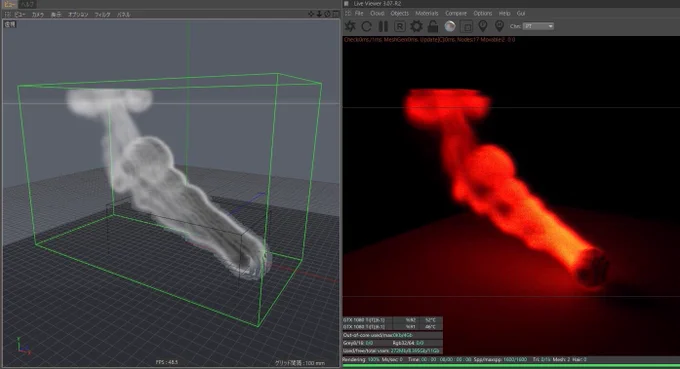Click the 透視 perspective label in the viewport

[x=10, y=24]
